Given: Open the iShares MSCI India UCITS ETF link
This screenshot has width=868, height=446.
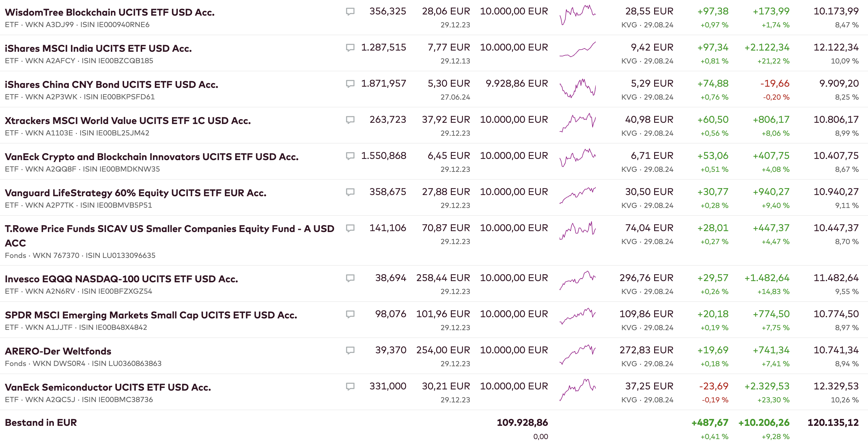Looking at the screenshot, I should click(98, 48).
